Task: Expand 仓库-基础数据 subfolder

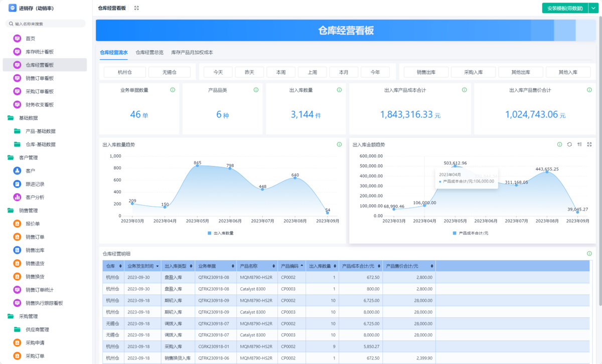Action: coord(17,144)
